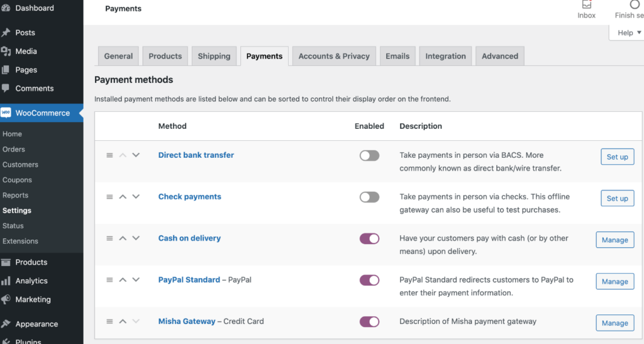Select the Payments tab

click(265, 56)
